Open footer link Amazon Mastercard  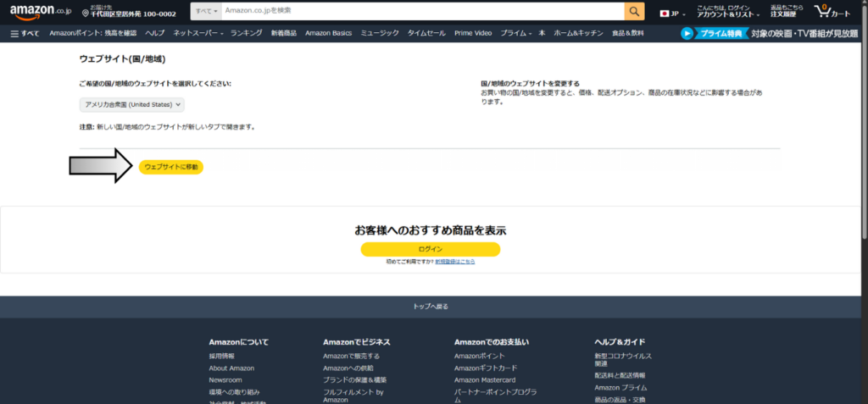point(485,380)
